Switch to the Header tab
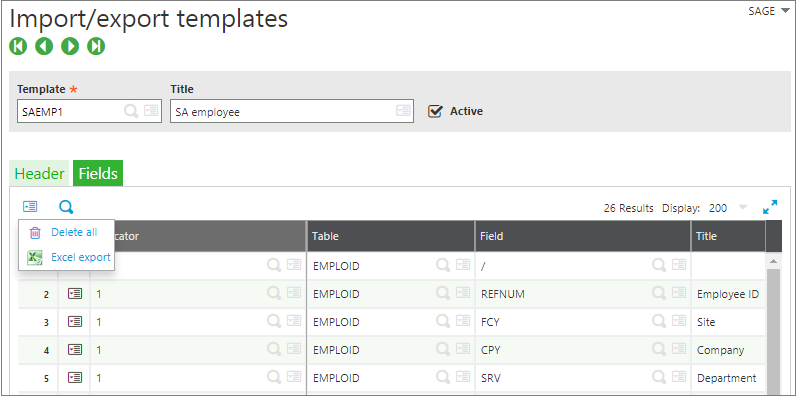 point(40,174)
